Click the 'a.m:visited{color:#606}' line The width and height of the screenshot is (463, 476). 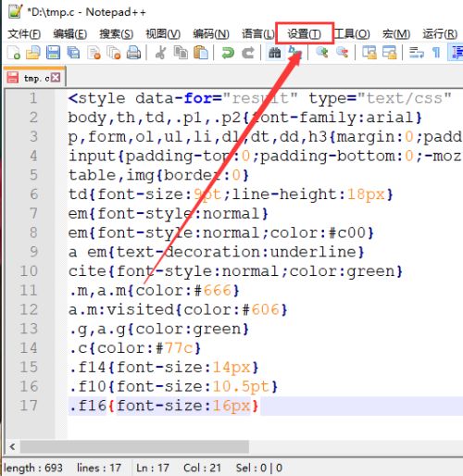pos(178,309)
